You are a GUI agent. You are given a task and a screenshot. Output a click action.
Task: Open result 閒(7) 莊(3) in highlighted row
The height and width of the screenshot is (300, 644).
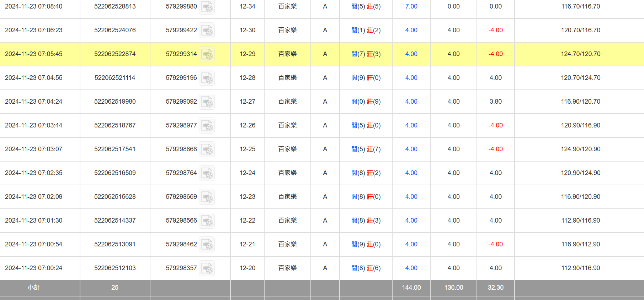(x=366, y=54)
